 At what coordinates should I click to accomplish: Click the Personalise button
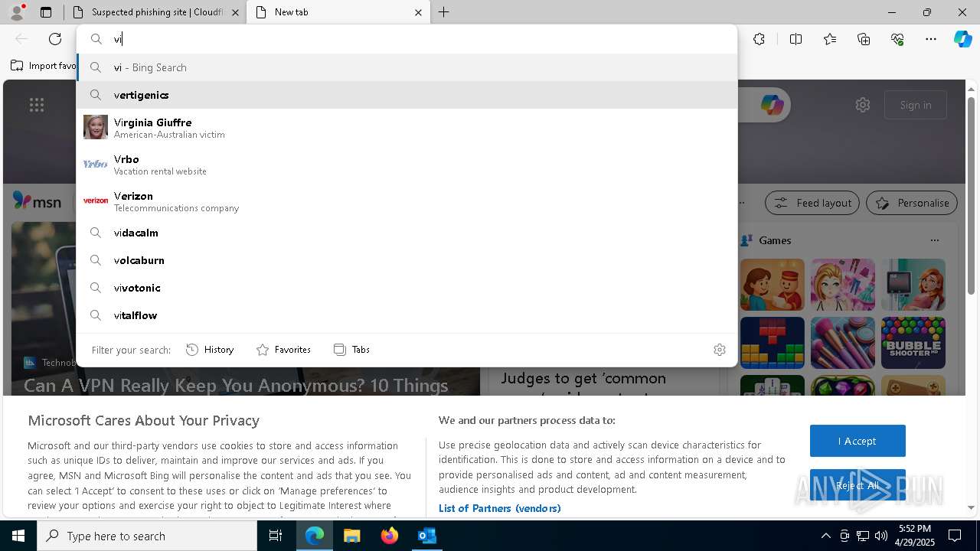(x=912, y=203)
